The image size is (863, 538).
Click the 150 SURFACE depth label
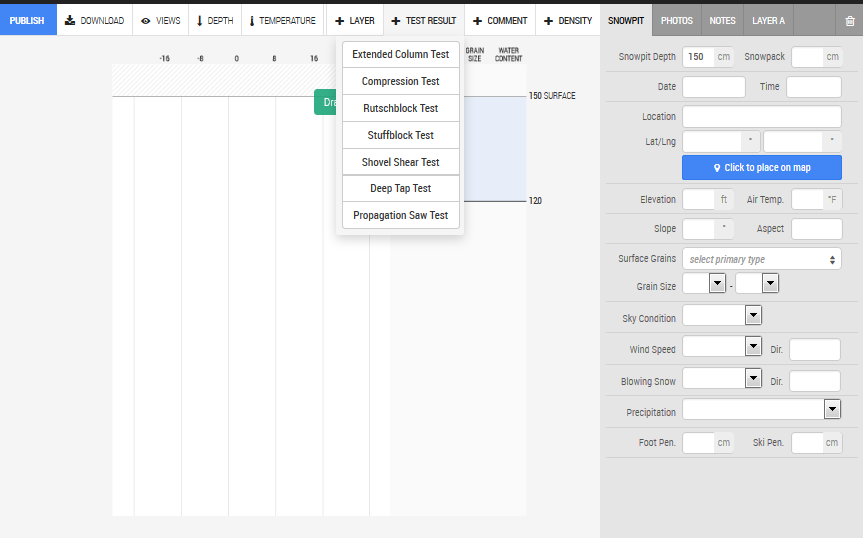click(x=552, y=96)
